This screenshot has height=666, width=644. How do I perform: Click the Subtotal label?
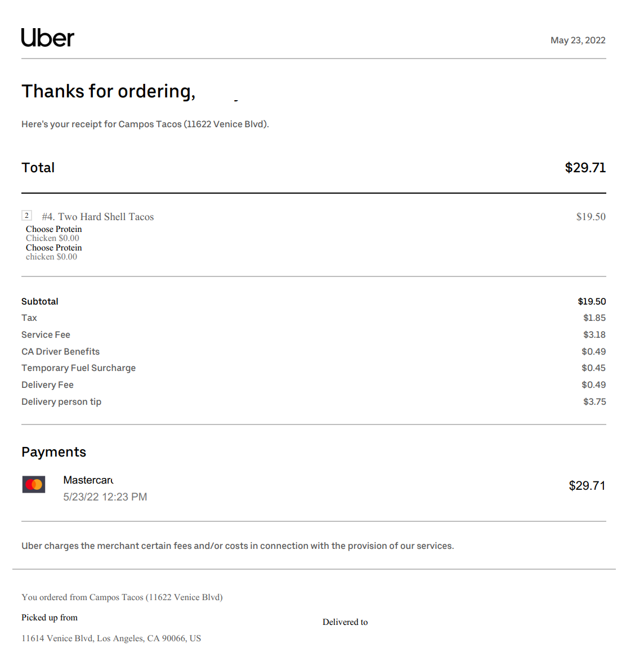[x=40, y=302]
